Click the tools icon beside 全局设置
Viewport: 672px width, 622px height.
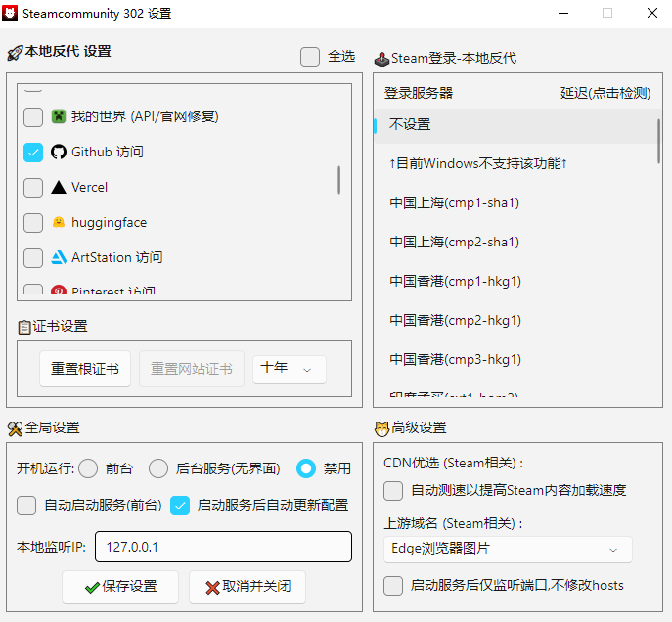click(15, 428)
